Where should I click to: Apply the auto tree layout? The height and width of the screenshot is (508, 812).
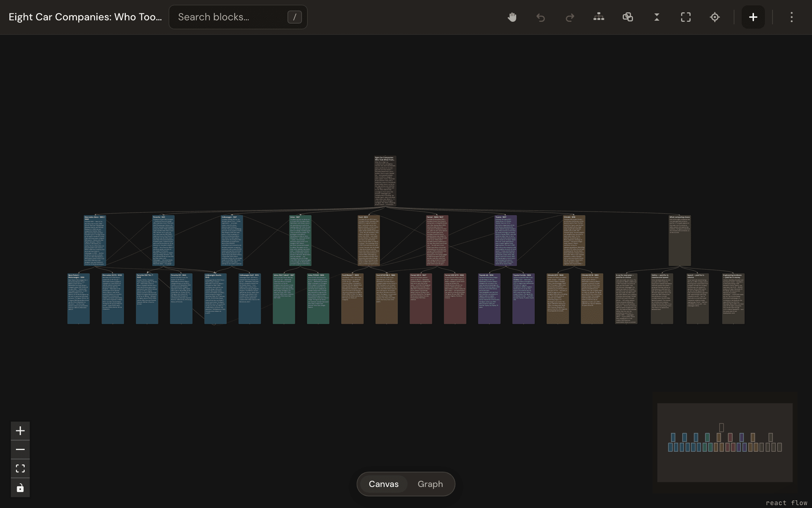pos(599,17)
